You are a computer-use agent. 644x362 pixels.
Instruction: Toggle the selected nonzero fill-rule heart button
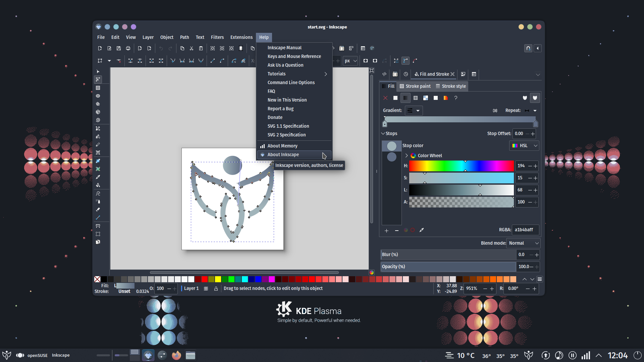click(x=535, y=98)
